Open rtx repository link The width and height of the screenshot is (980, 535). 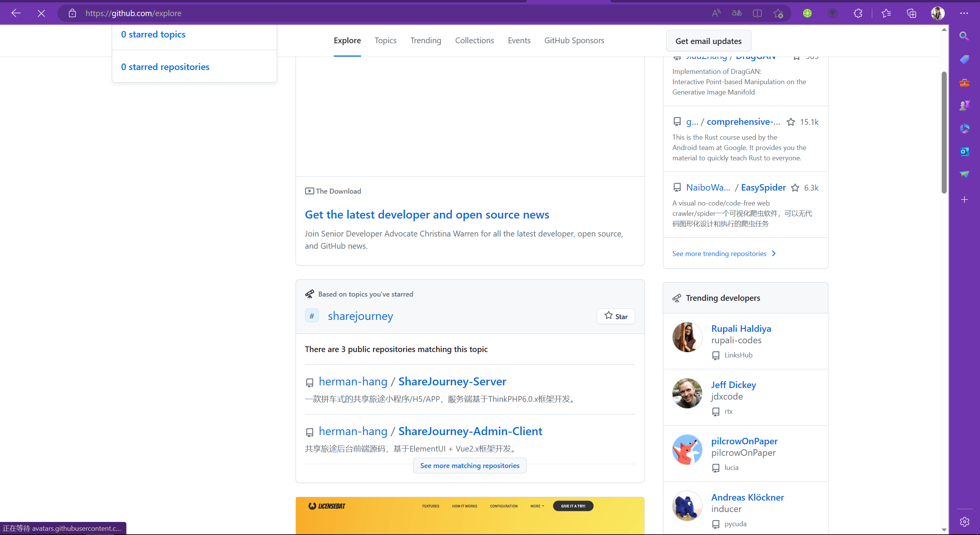pos(728,411)
